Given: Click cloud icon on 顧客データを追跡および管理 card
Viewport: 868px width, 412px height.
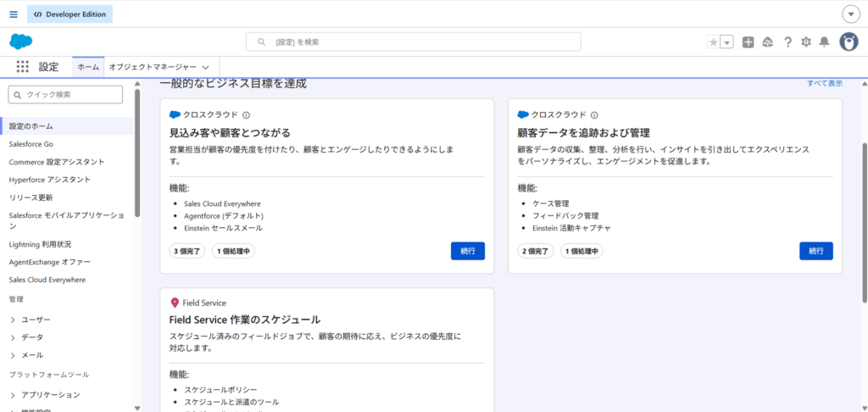Looking at the screenshot, I should pyautogui.click(x=523, y=114).
